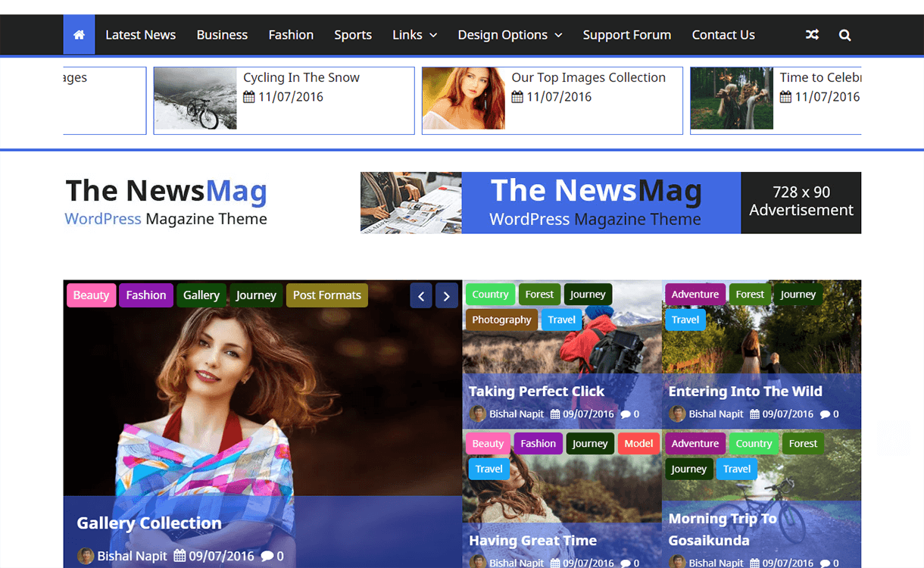Show next slide with right arrow
Viewport: 924px width, 568px height.
pyautogui.click(x=447, y=296)
